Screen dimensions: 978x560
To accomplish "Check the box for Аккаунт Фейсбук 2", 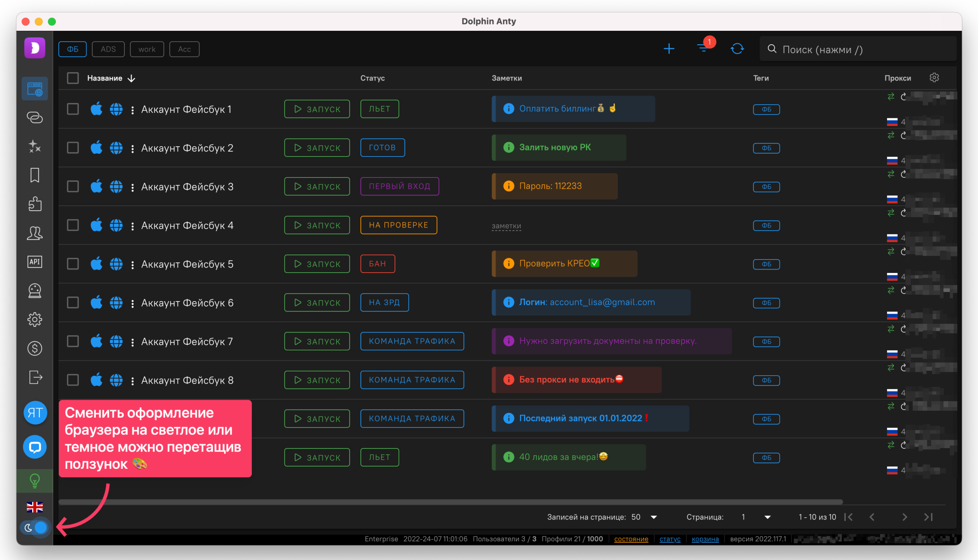I will [73, 148].
